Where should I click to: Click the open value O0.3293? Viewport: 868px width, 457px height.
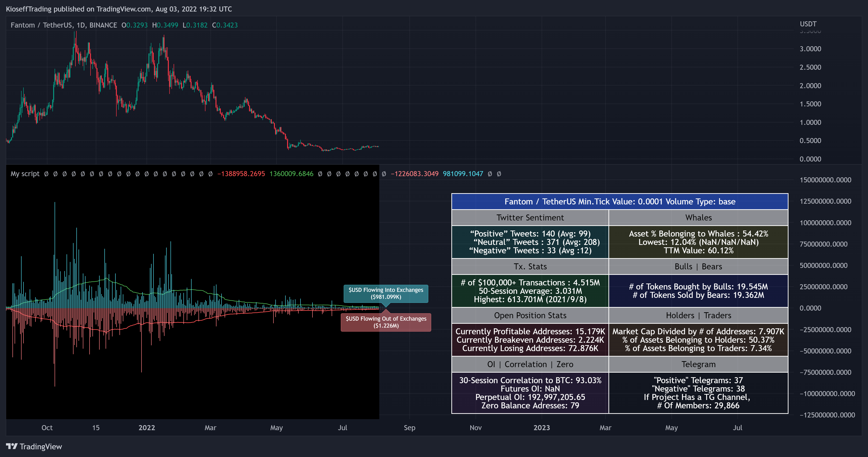point(134,25)
